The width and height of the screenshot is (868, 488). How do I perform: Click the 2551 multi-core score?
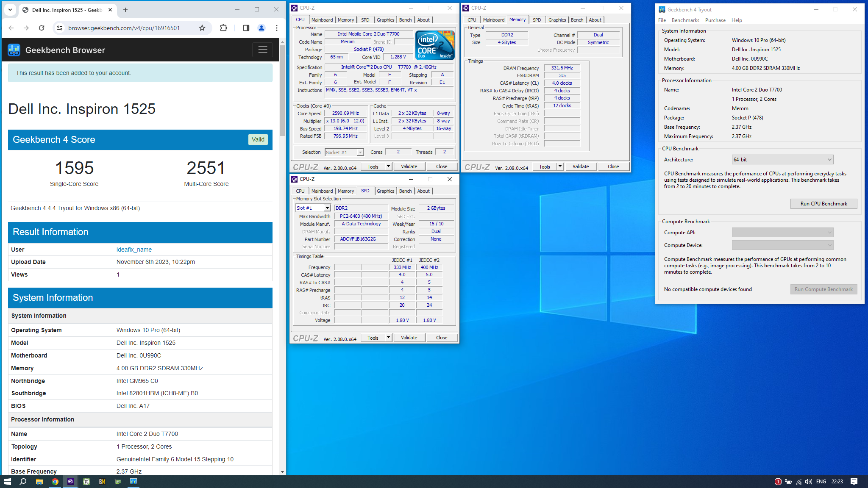point(206,168)
